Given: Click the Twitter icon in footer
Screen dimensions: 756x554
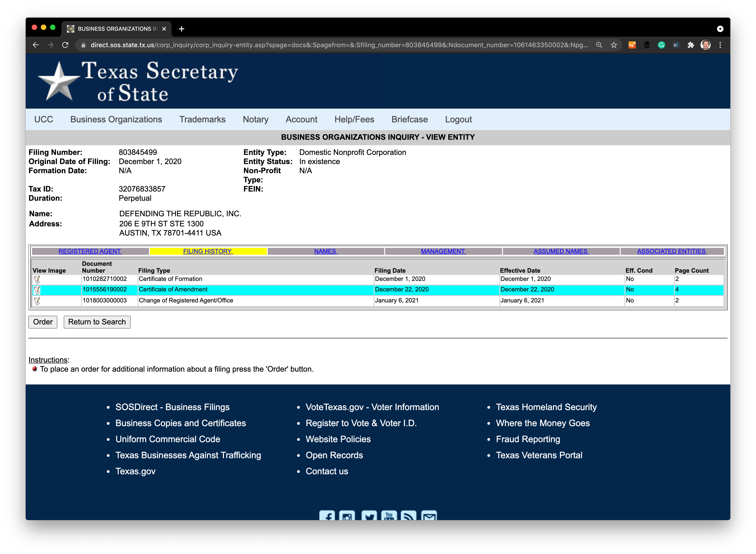Looking at the screenshot, I should coord(369,516).
